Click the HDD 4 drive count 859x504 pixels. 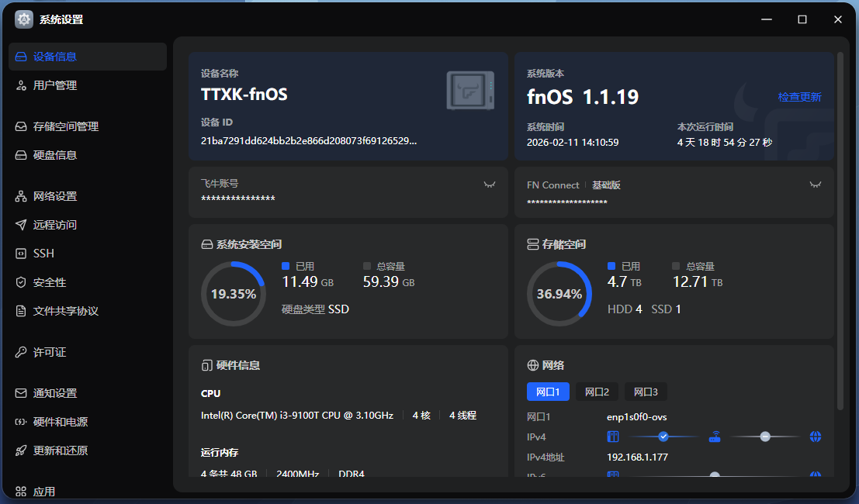[x=625, y=309]
